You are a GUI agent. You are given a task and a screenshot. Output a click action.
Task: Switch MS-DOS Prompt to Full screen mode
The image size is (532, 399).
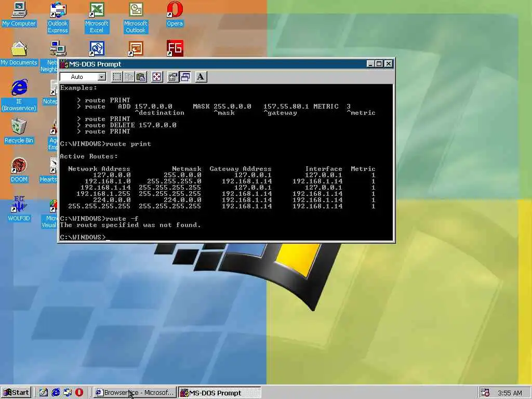(157, 77)
